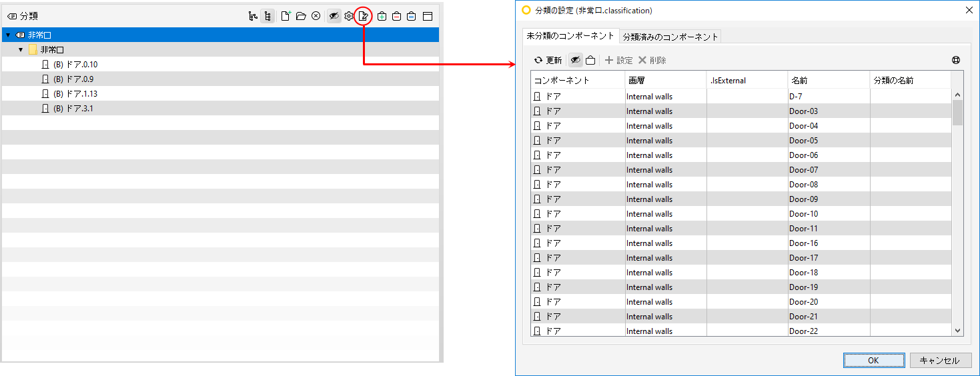
Task: Open the 未分類のコンポーネント tab
Action: 570,36
